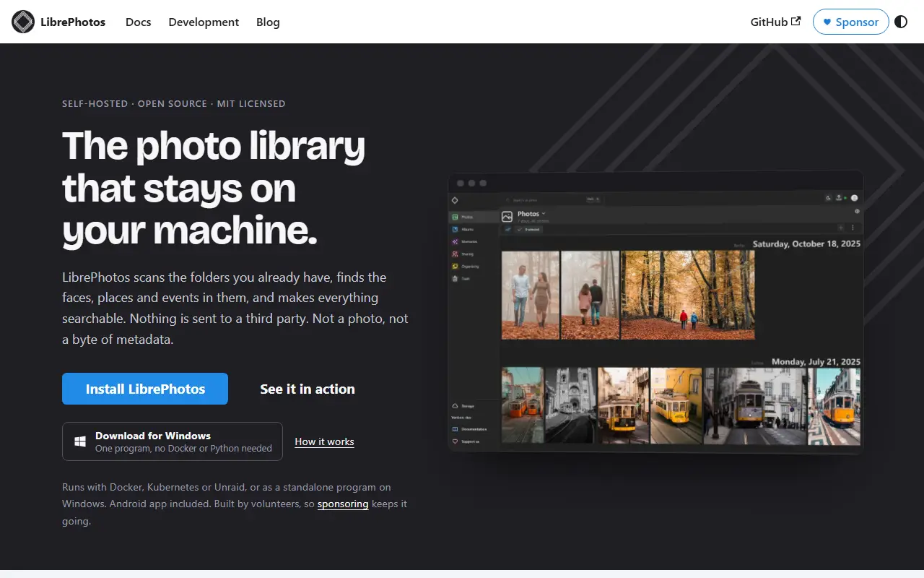Open the Development navigation item
924x578 pixels.
pyautogui.click(x=204, y=22)
